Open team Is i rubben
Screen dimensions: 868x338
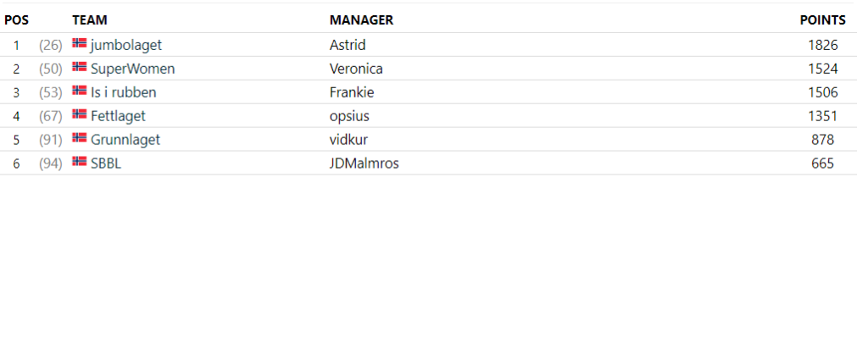click(x=124, y=92)
